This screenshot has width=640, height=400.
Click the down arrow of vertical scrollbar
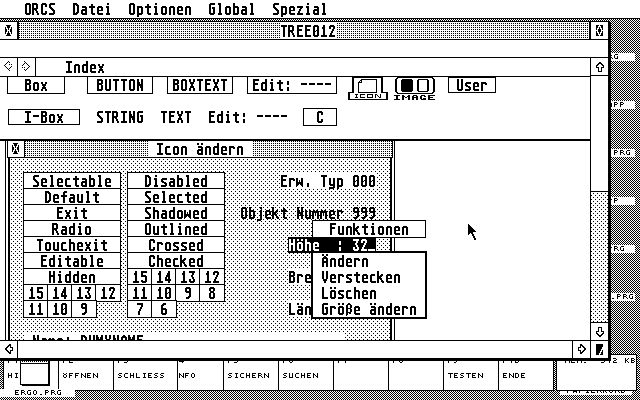tap(599, 331)
